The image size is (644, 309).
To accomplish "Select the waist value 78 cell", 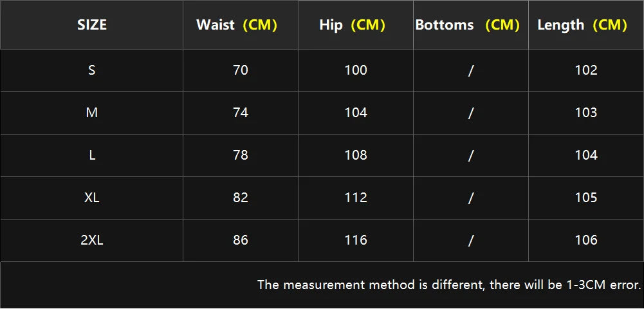I will [x=241, y=155].
